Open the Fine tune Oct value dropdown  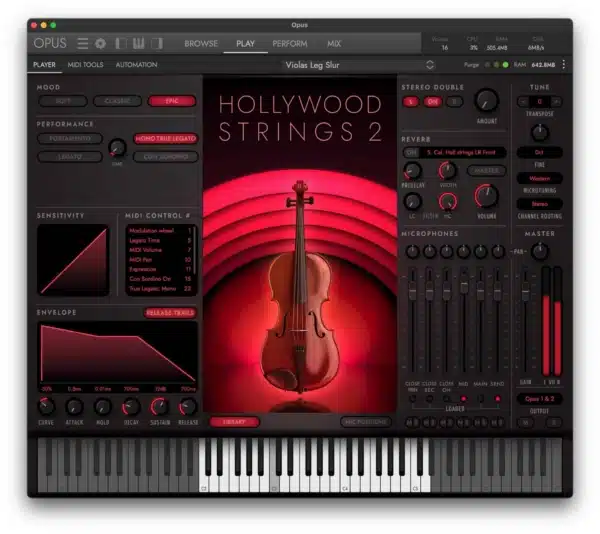(x=540, y=152)
